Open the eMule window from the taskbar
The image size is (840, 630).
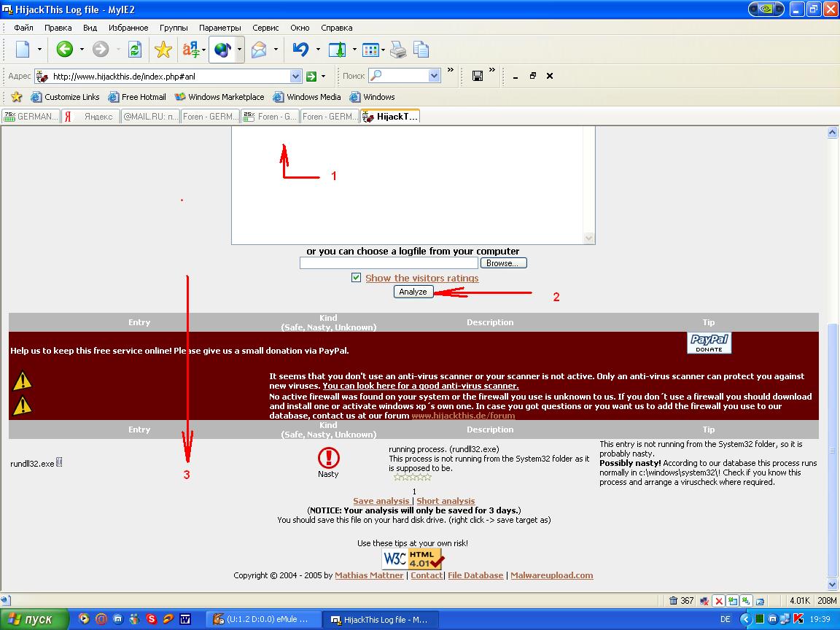262,619
